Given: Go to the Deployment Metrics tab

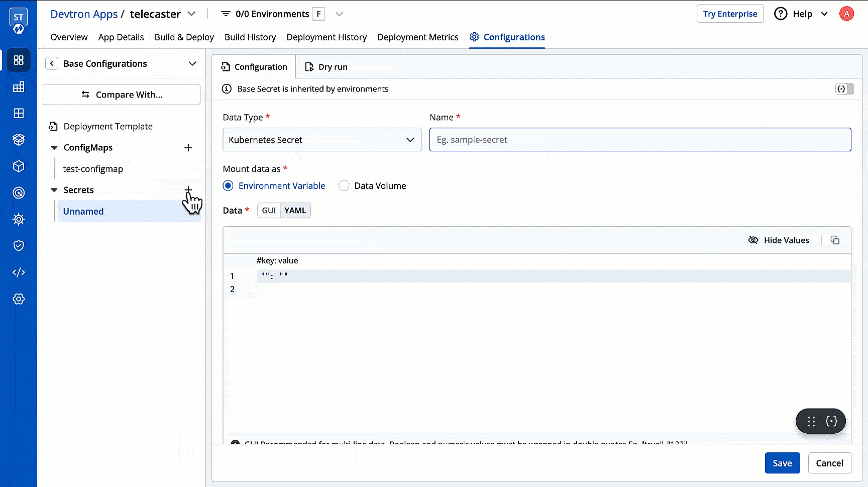Looking at the screenshot, I should [418, 37].
